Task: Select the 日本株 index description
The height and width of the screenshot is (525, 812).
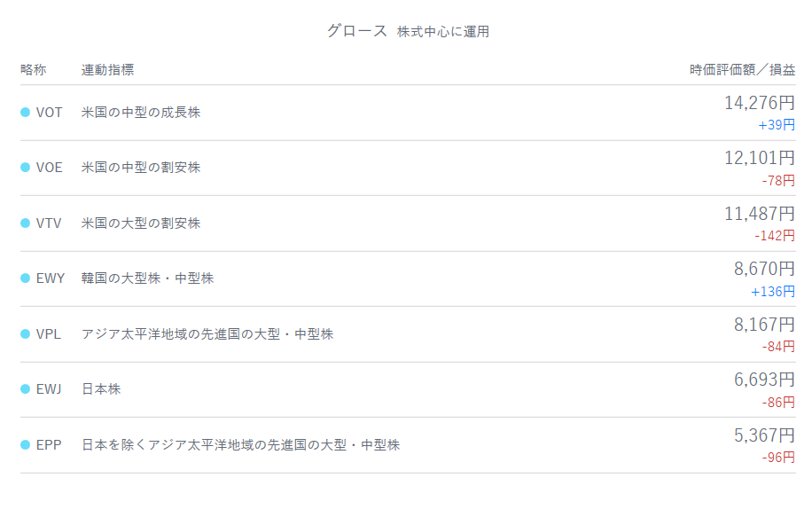Action: [x=100, y=389]
